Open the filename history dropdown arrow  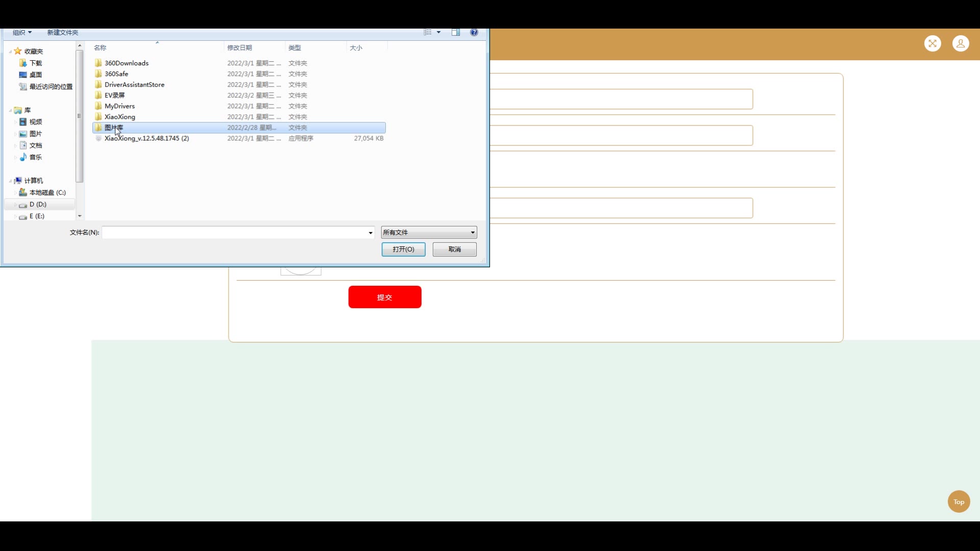pos(371,233)
